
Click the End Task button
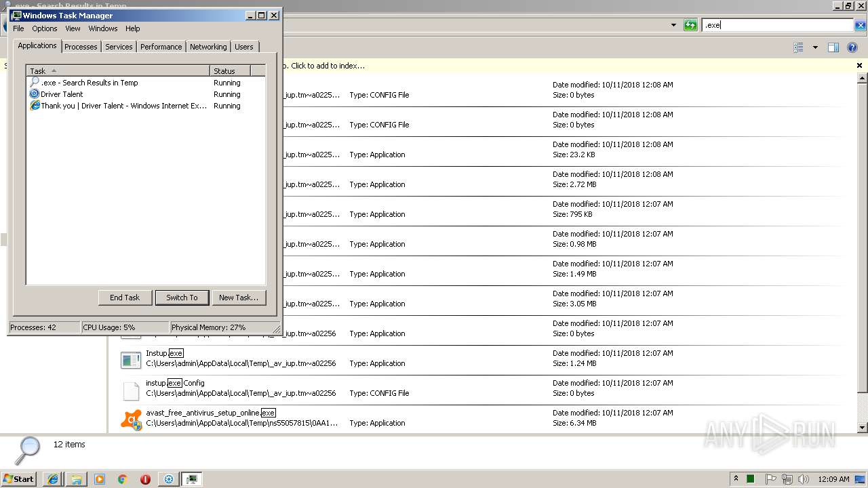pos(125,297)
